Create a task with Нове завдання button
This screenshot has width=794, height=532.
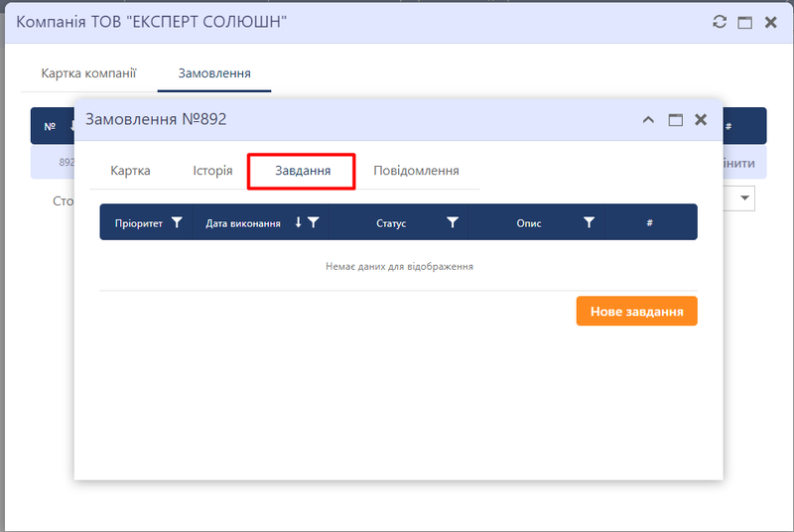click(x=636, y=312)
